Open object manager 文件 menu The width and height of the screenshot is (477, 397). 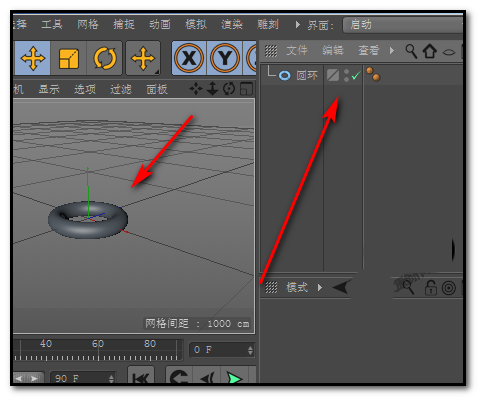[x=297, y=51]
